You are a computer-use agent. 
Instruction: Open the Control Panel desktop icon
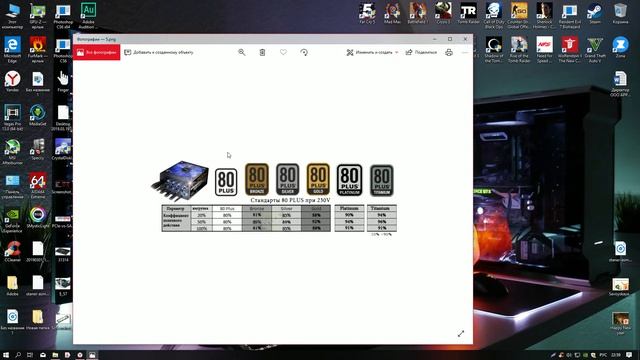pos(12,186)
